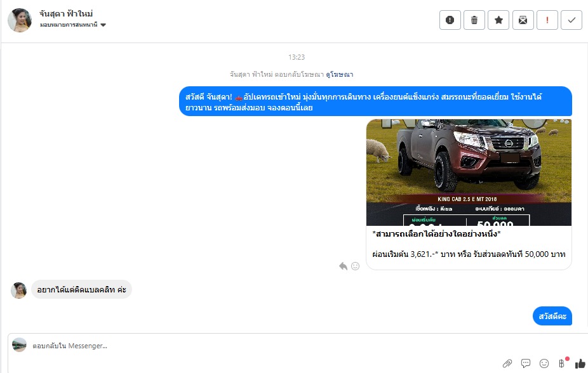Click จันสุดา ฟ้าใหม่ name in header
The width and height of the screenshot is (588, 373).
66,13
